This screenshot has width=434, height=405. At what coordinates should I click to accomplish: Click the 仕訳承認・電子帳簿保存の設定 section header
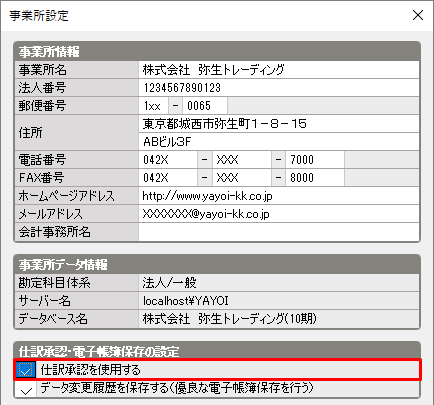pos(217,351)
